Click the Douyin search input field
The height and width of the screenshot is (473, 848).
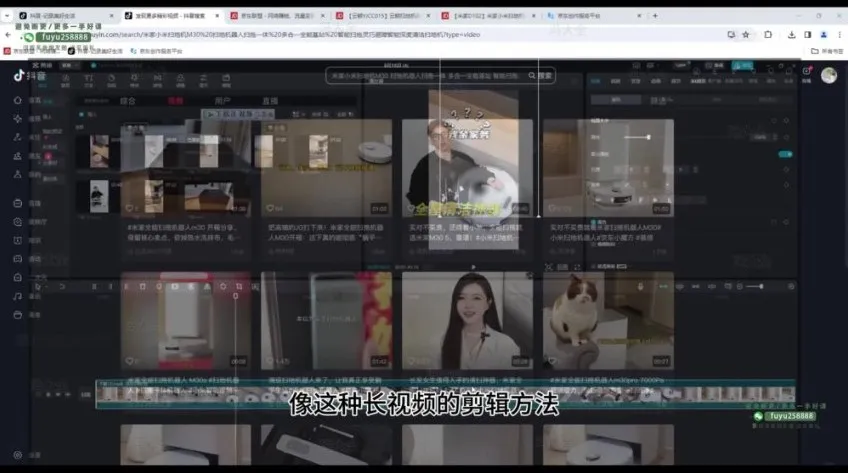pos(430,75)
